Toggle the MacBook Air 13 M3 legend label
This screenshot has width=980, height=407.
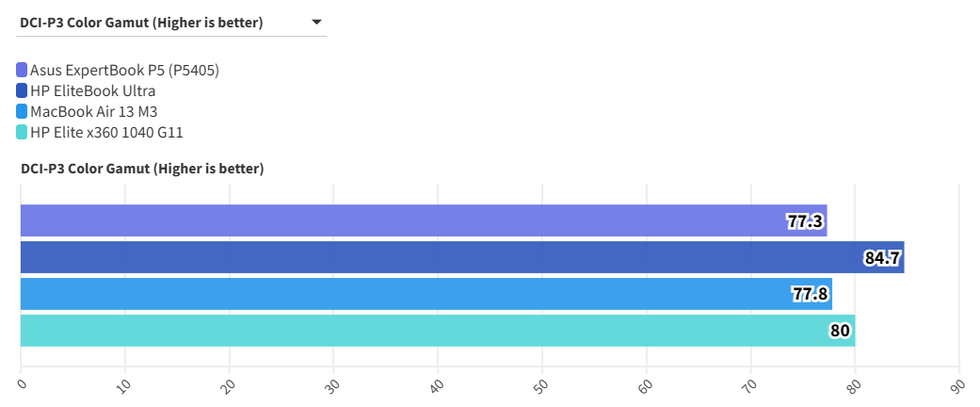point(93,111)
